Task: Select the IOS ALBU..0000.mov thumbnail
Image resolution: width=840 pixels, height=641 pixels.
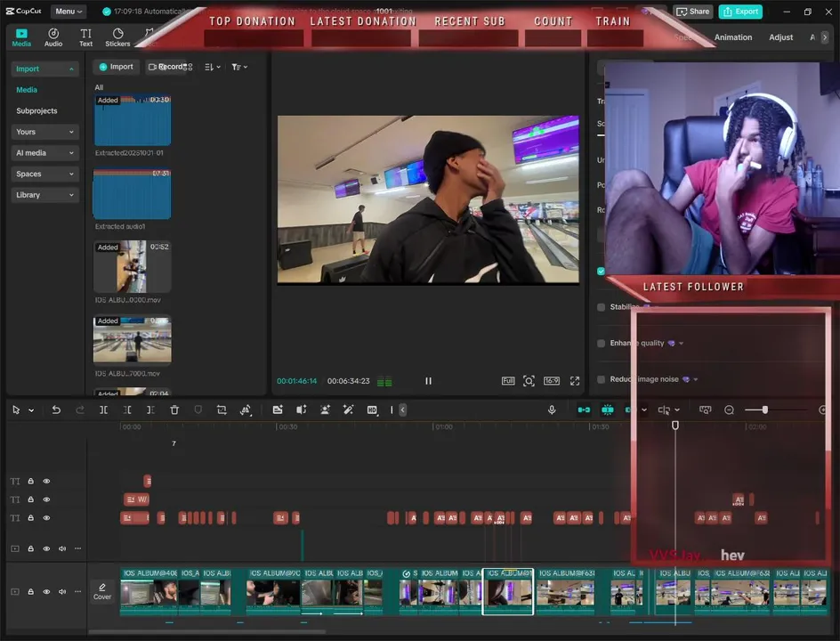Action: [x=132, y=266]
